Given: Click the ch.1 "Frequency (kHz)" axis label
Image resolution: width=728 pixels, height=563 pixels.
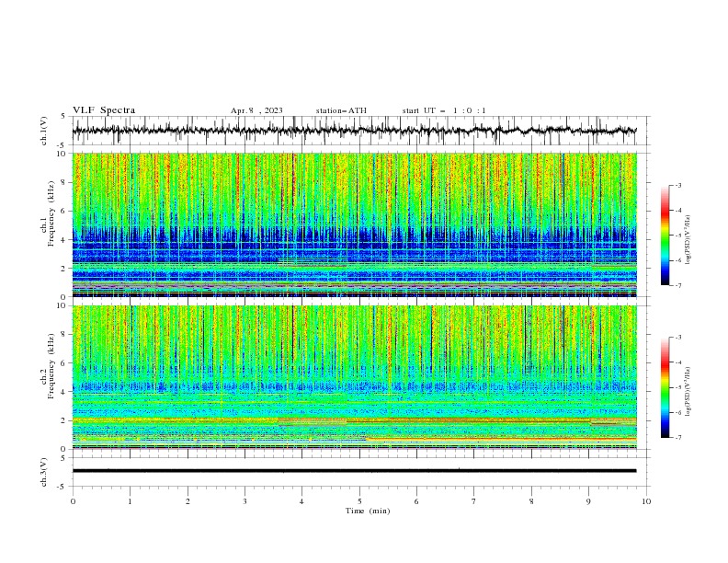Looking at the screenshot, I should coord(51,213).
